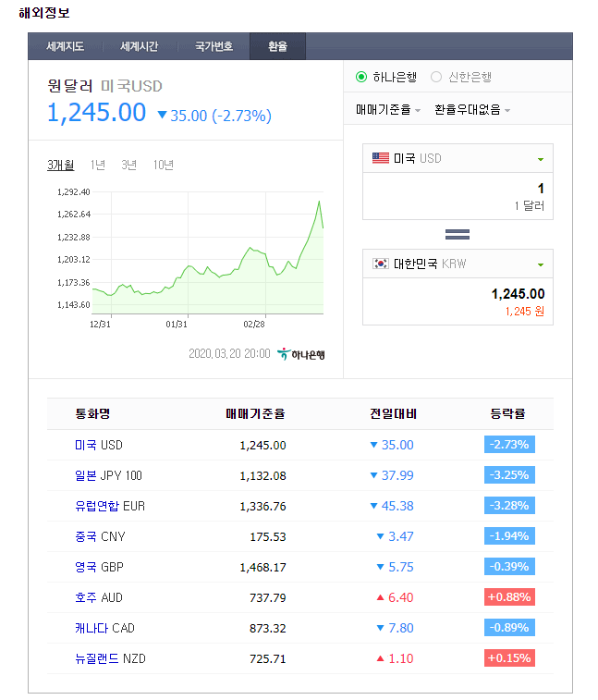Viewport: 598px width, 700px height.
Task: Click the 등락률 column header
Action: [x=507, y=414]
